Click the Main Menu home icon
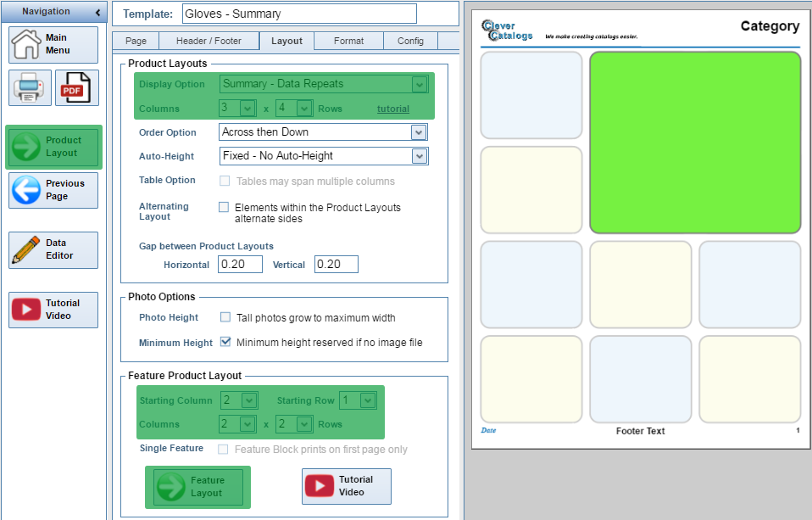This screenshot has height=520, width=812. 26,44
